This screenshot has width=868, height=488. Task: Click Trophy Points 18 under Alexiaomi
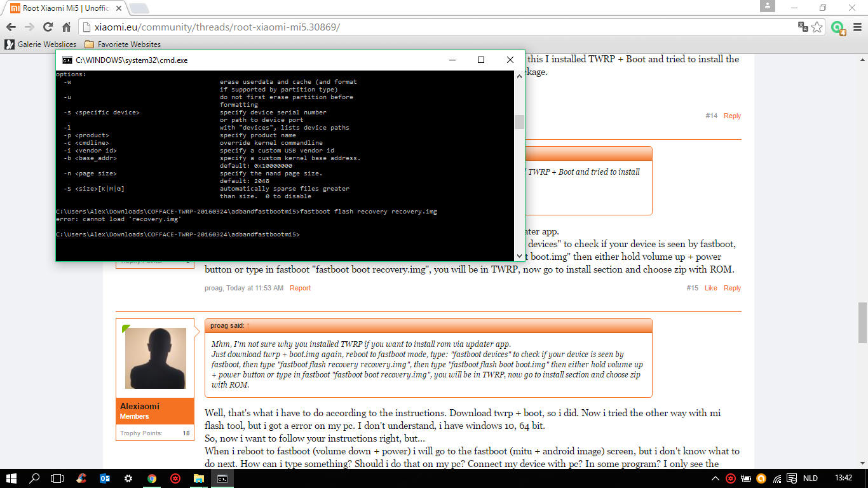pos(155,433)
